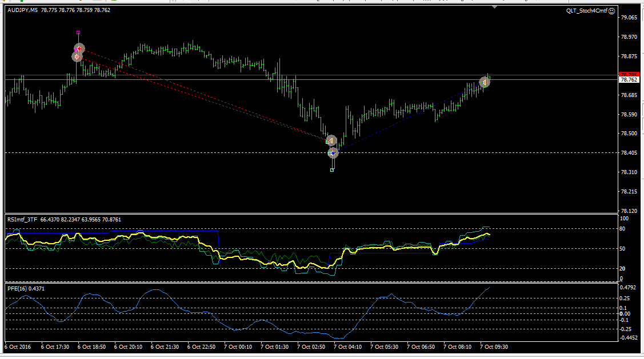Click the 78.405 price scale value
The image size is (644, 359).
(x=629, y=152)
